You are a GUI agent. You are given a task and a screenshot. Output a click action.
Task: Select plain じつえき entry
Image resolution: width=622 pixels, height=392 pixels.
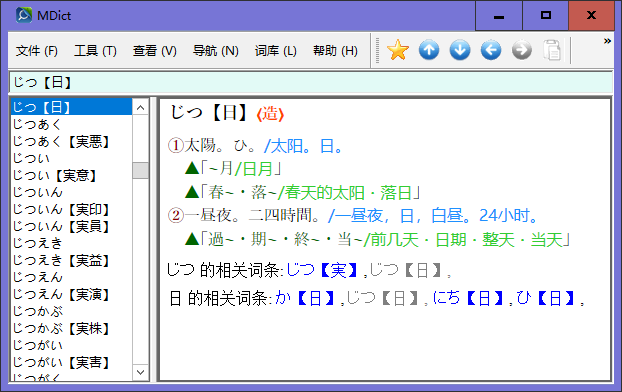[x=71, y=243]
